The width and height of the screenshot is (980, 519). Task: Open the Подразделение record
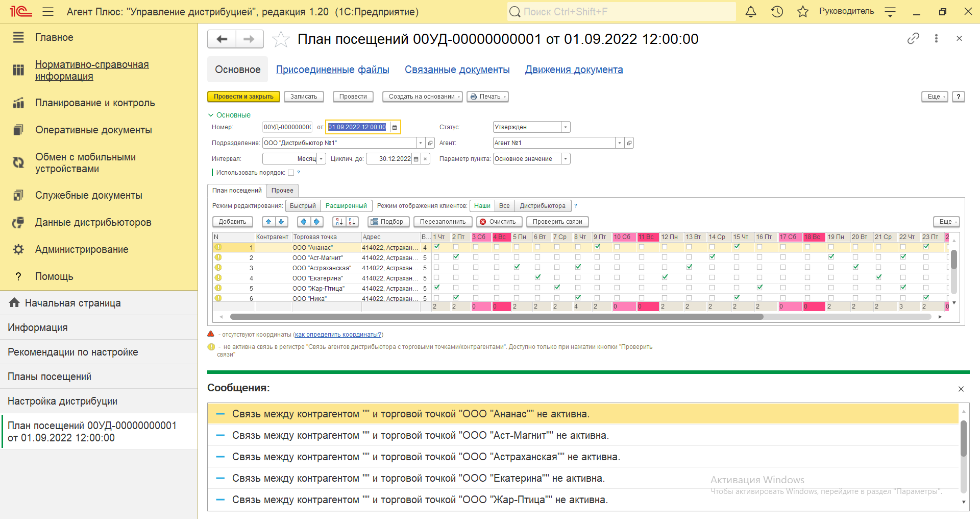coord(430,143)
